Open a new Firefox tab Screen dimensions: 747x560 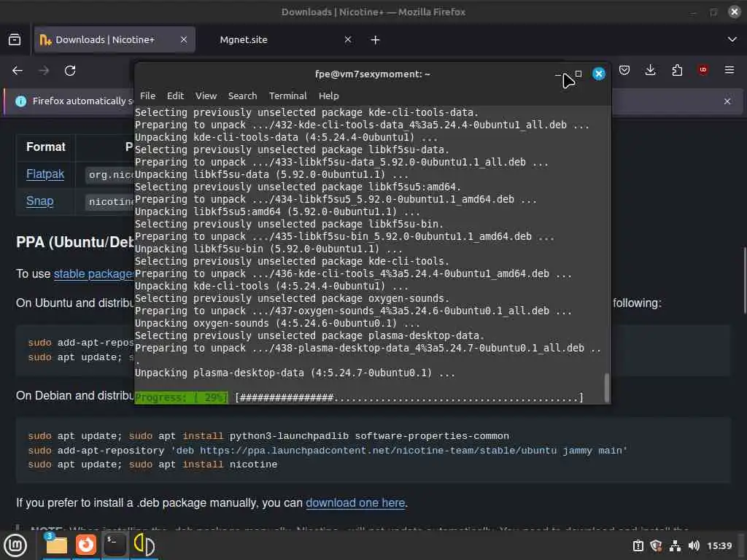tap(376, 40)
